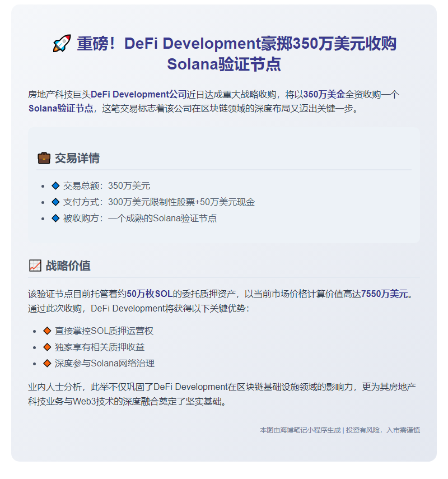Click the intro text 这笔交易标志着该公司
This screenshot has width=448, height=479.
tap(147, 109)
